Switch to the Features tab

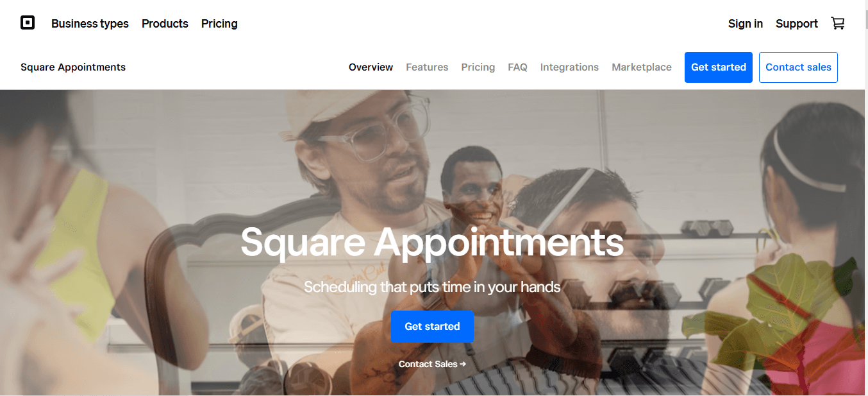point(427,67)
